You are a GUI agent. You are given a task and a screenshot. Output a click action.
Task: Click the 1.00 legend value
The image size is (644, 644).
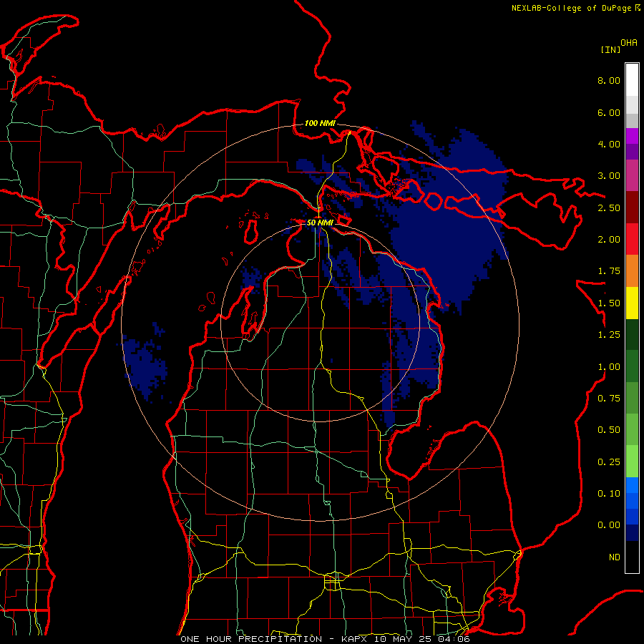(609, 367)
